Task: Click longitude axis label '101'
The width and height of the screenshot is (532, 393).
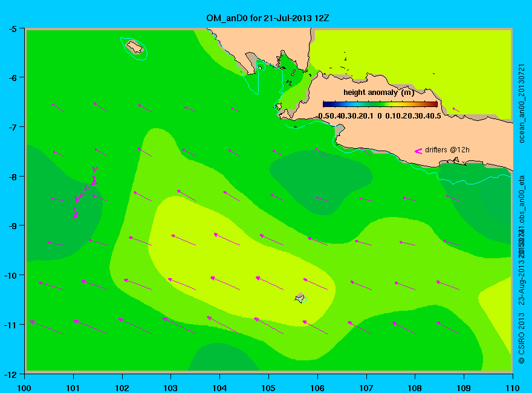Action: coord(73,388)
